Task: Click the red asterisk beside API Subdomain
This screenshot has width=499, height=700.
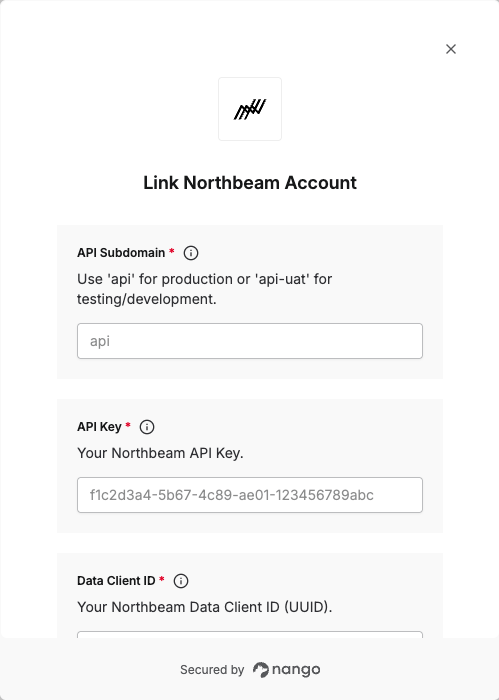Action: click(171, 251)
